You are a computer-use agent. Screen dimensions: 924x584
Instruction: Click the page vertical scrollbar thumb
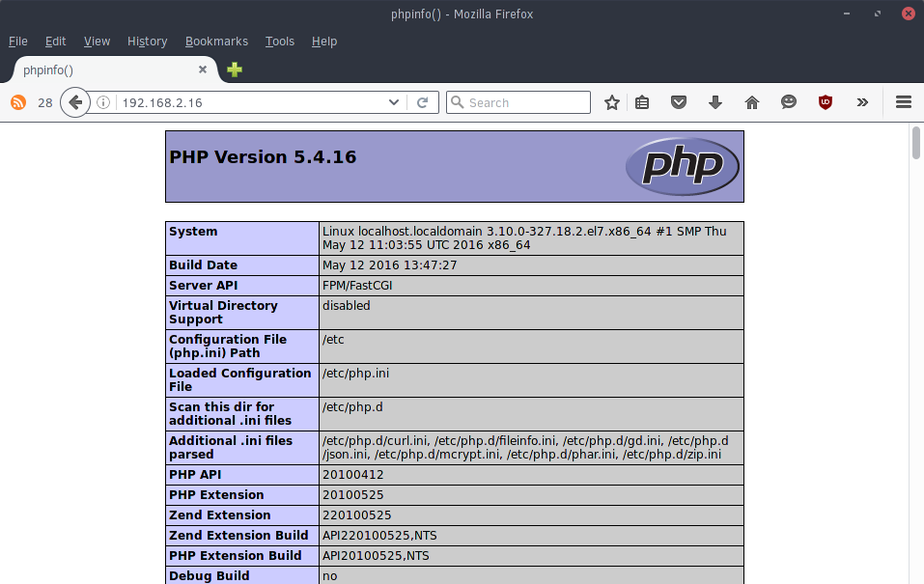point(915,143)
